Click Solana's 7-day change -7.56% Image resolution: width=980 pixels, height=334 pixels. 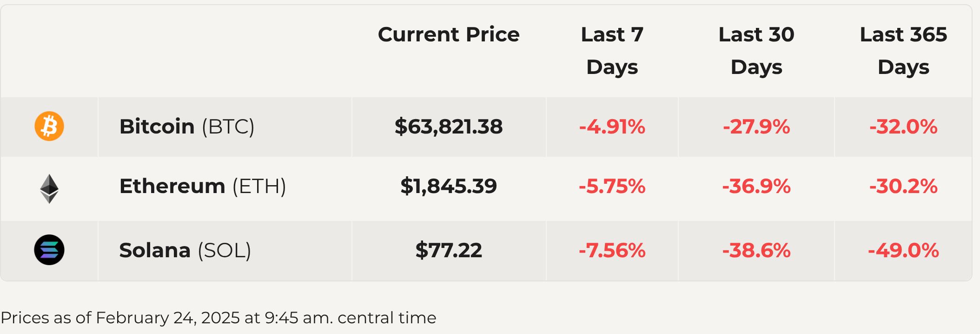click(x=612, y=250)
